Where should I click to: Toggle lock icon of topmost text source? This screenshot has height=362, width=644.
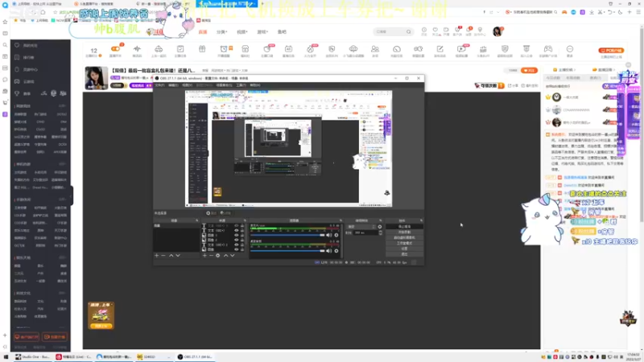(242, 226)
